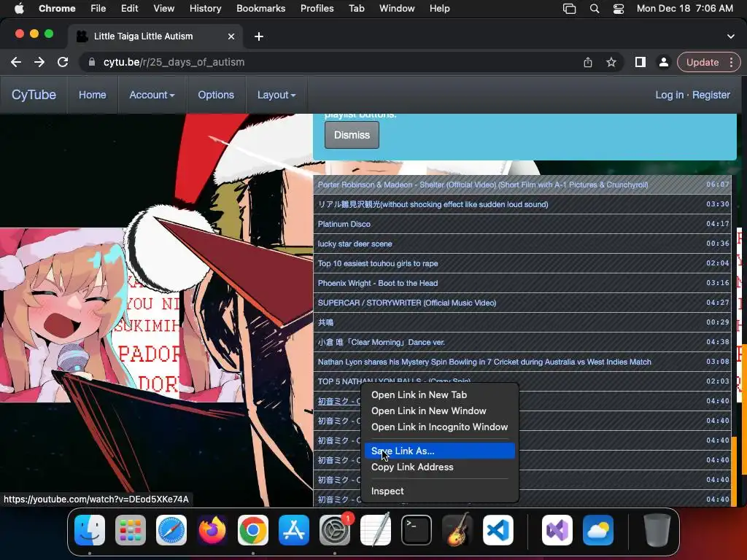Open the App Store from the dock
747x560 pixels.
pyautogui.click(x=294, y=530)
